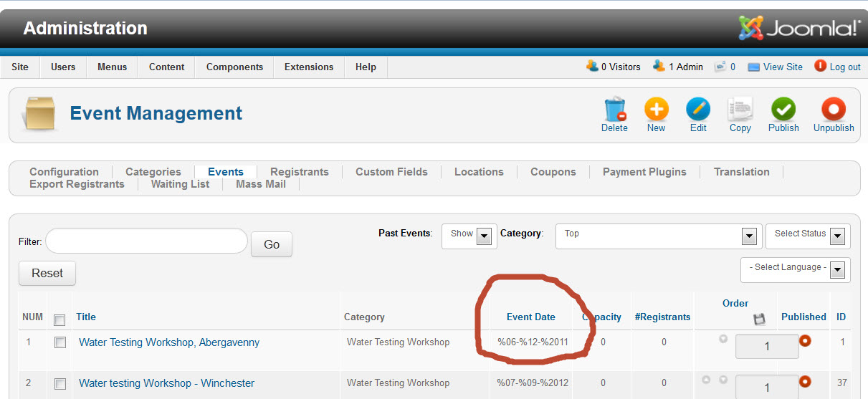The width and height of the screenshot is (868, 399).
Task: Click the Edit pencil icon
Action: (698, 110)
